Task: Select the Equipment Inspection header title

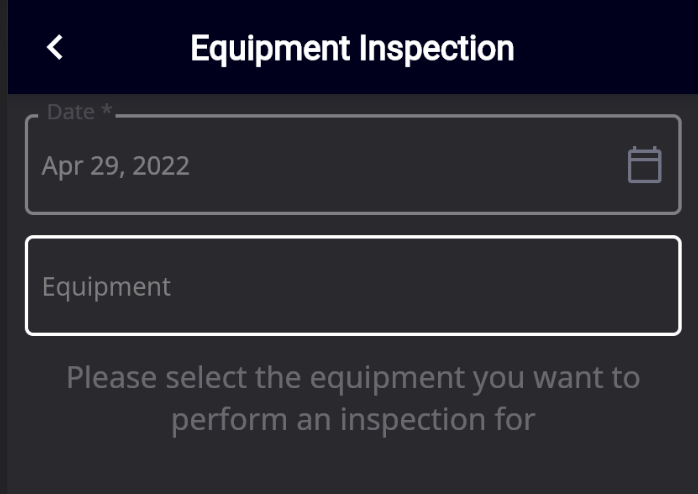Action: [x=352, y=49]
